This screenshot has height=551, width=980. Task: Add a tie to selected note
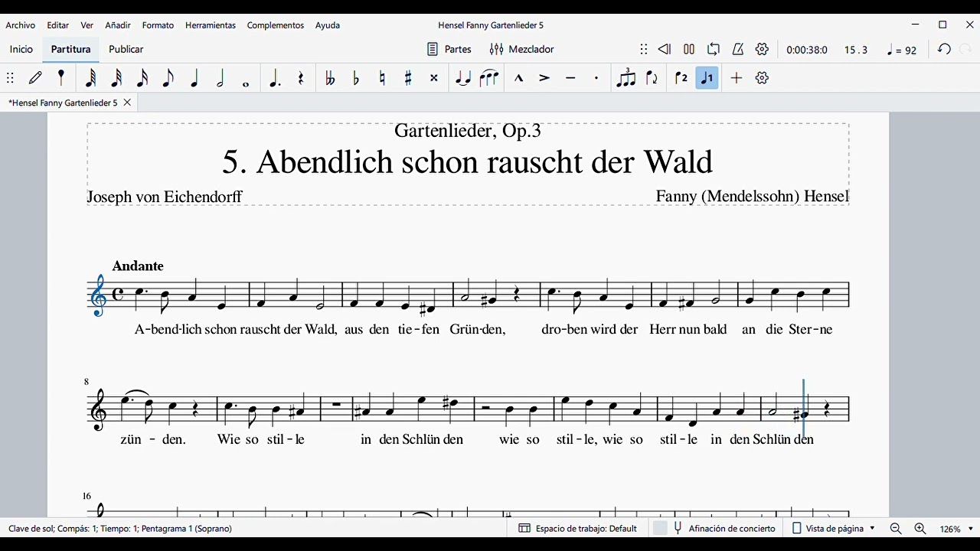pos(463,78)
